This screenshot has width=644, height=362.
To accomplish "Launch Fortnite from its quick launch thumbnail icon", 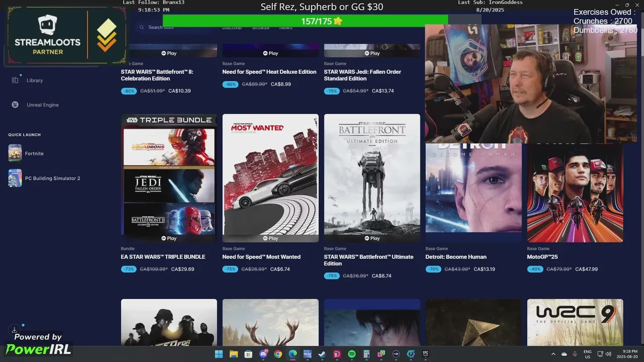I will coord(15,153).
